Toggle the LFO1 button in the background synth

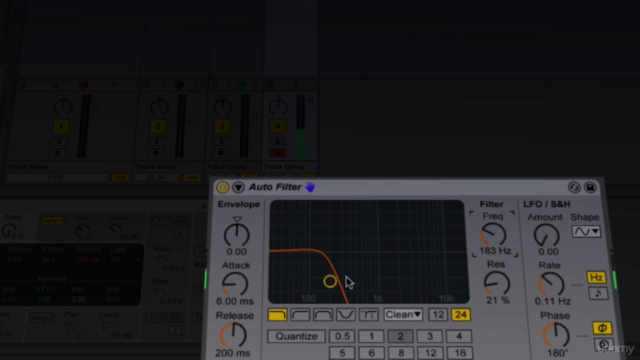[161, 221]
